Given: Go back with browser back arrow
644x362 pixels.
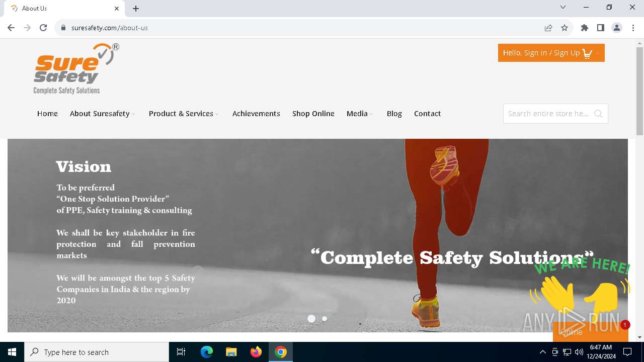Looking at the screenshot, I should point(11,28).
